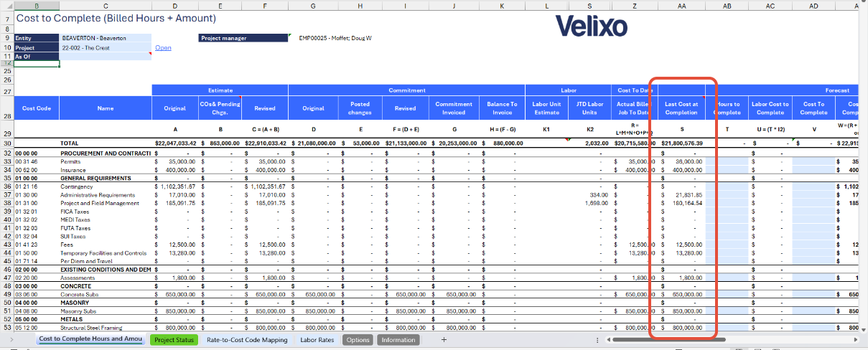Click the Velixo logo image

[592, 27]
